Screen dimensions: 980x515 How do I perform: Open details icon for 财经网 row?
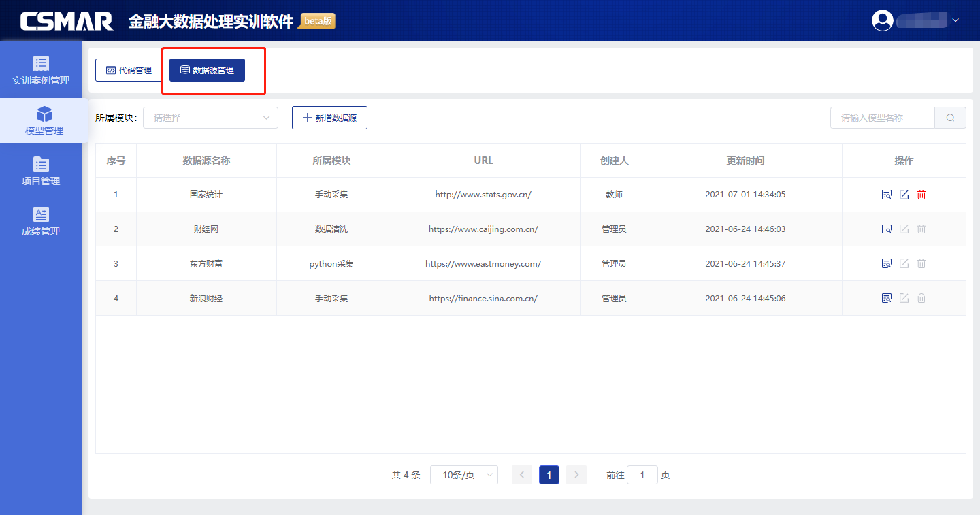pyautogui.click(x=886, y=229)
